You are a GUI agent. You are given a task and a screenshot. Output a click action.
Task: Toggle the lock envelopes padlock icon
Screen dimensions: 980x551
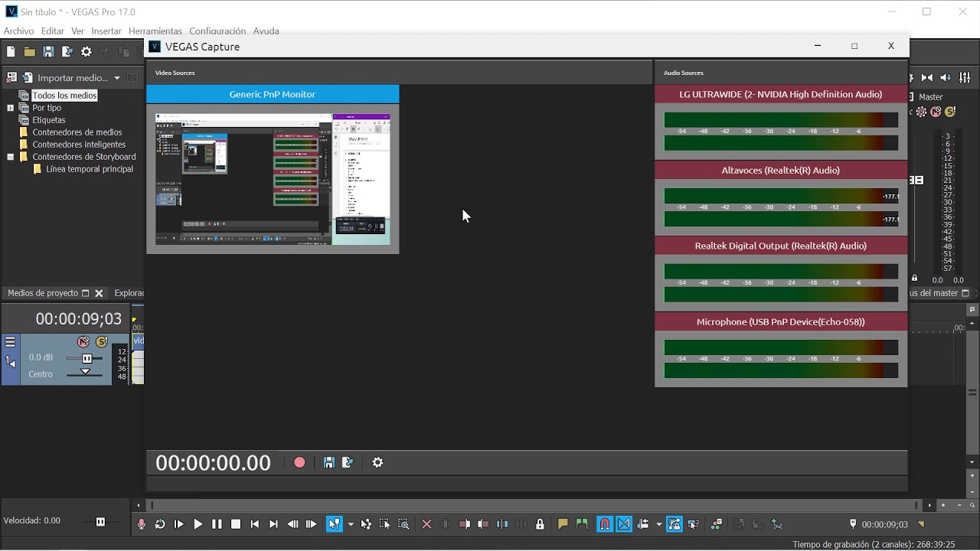[540, 524]
